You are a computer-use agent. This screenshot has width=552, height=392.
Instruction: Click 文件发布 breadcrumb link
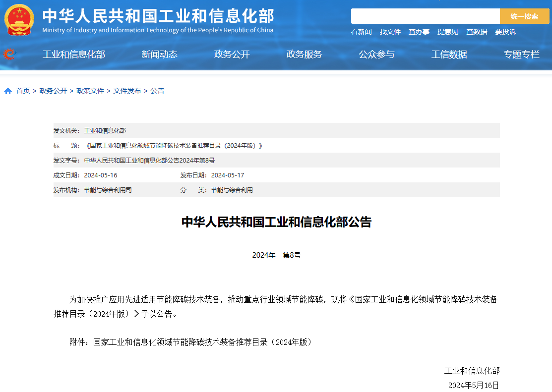click(127, 91)
